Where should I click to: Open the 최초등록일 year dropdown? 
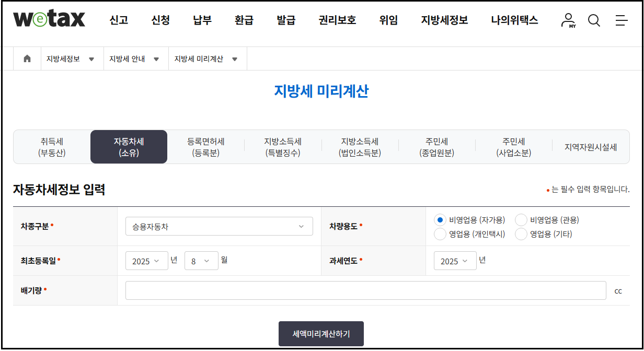click(x=147, y=260)
